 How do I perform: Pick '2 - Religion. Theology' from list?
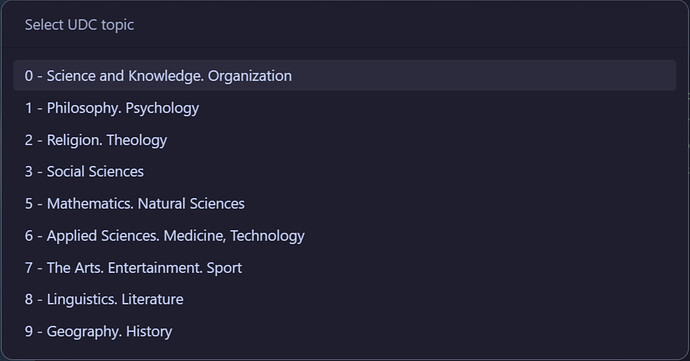(x=345, y=140)
